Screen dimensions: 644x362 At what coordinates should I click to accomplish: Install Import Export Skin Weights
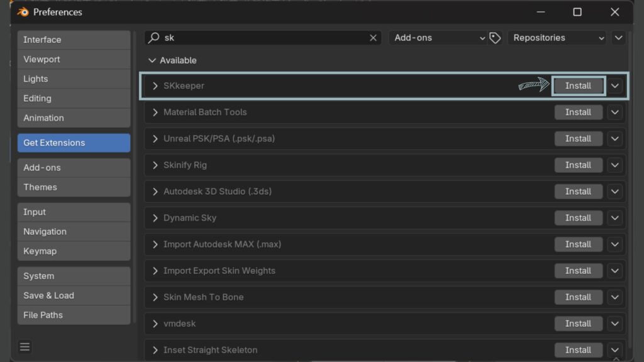pyautogui.click(x=579, y=271)
